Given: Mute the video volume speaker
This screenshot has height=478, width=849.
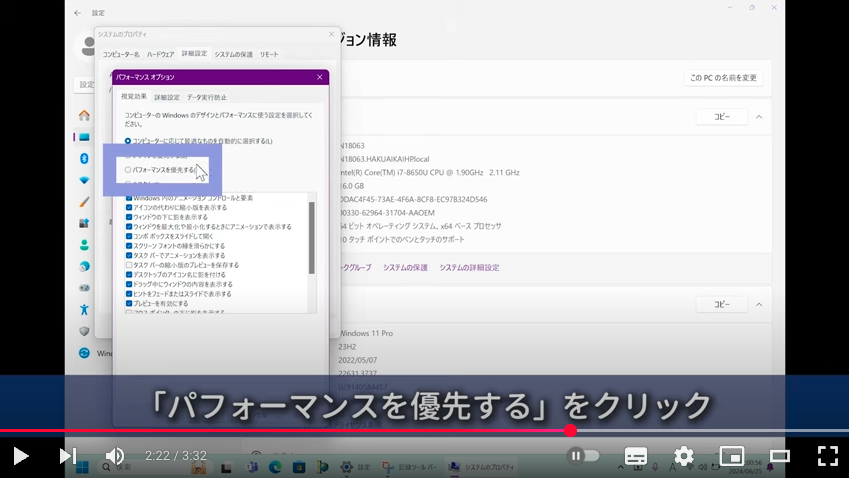Looking at the screenshot, I should coord(114,456).
